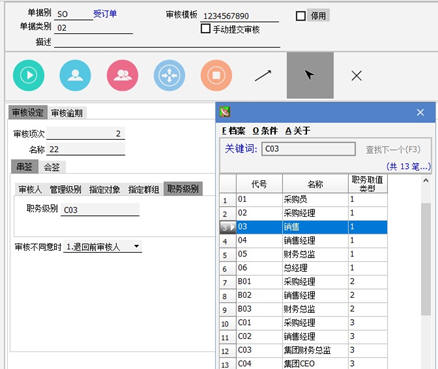The height and width of the screenshot is (369, 438).
Task: Open the 档案 menu in the lookup window
Action: [234, 131]
